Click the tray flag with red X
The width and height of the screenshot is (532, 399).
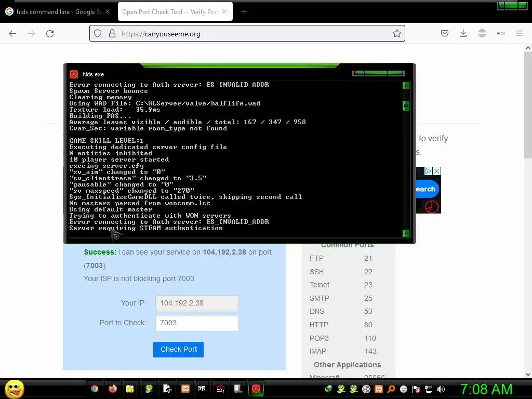[x=416, y=389]
